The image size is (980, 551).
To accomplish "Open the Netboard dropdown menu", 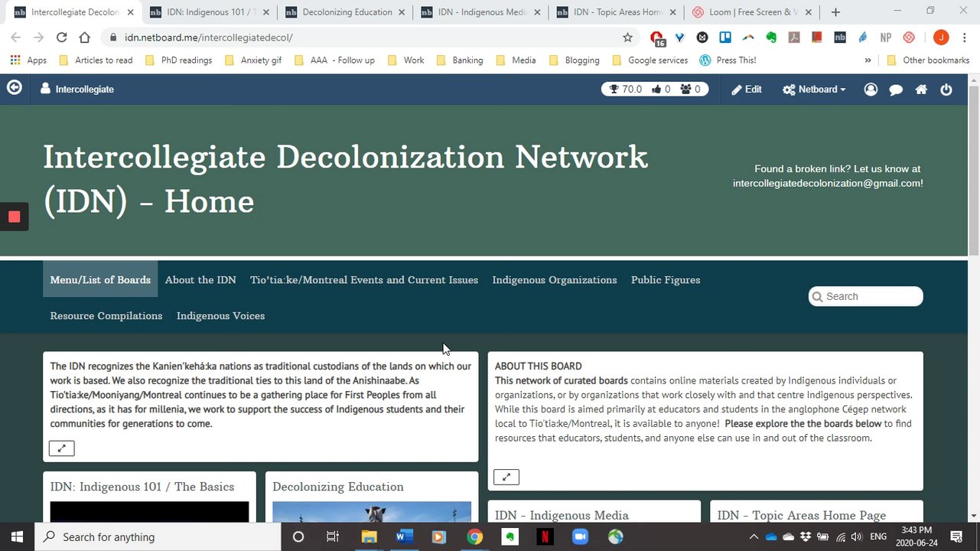I will (814, 90).
